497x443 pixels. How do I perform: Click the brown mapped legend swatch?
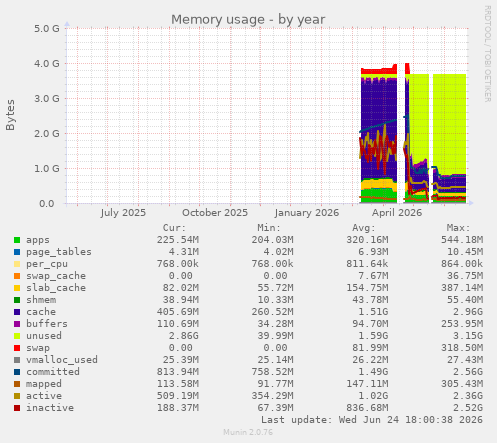tap(17, 384)
